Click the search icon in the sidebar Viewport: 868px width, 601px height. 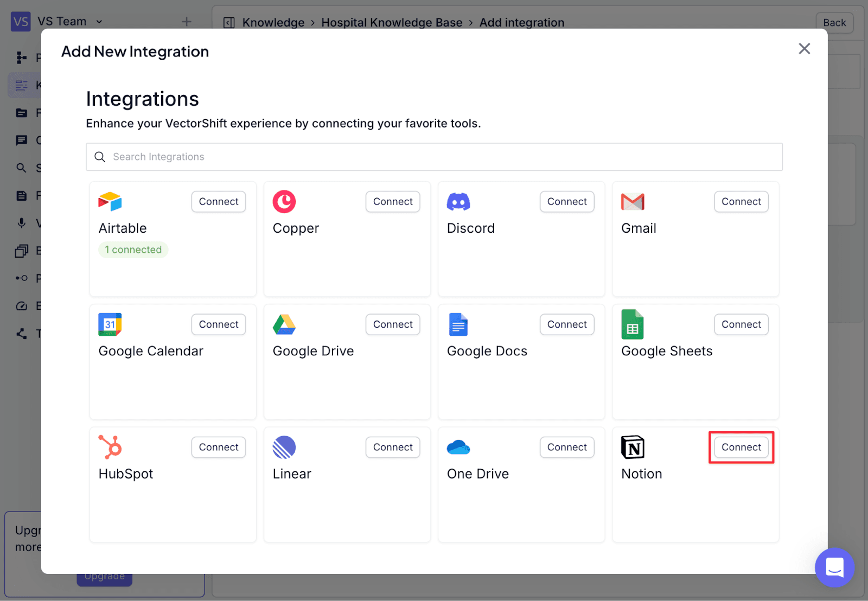[x=22, y=168]
